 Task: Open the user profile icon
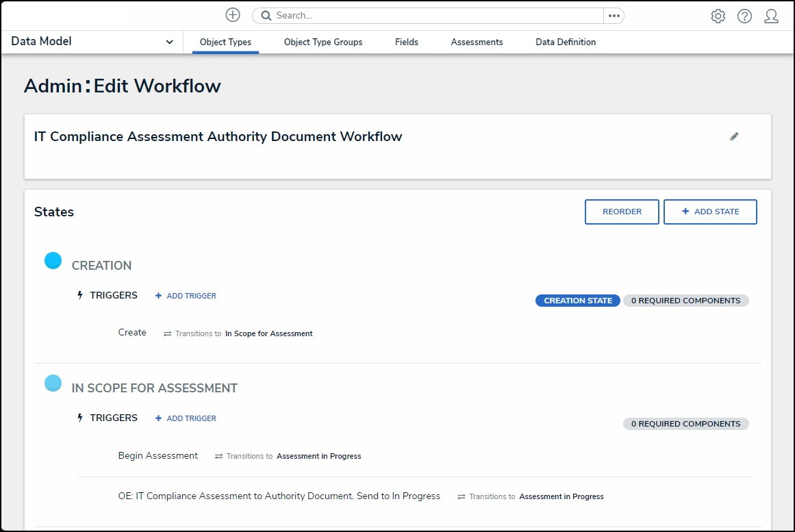(771, 16)
